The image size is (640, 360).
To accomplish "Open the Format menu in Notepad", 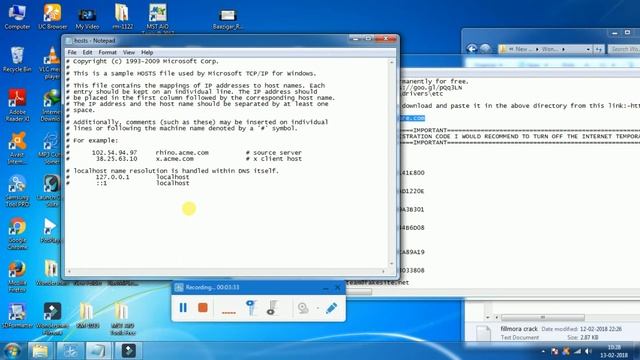I will [107, 52].
